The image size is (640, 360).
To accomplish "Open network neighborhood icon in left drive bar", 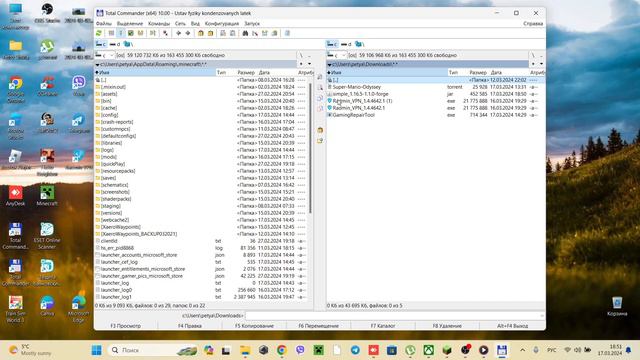I will [128, 44].
